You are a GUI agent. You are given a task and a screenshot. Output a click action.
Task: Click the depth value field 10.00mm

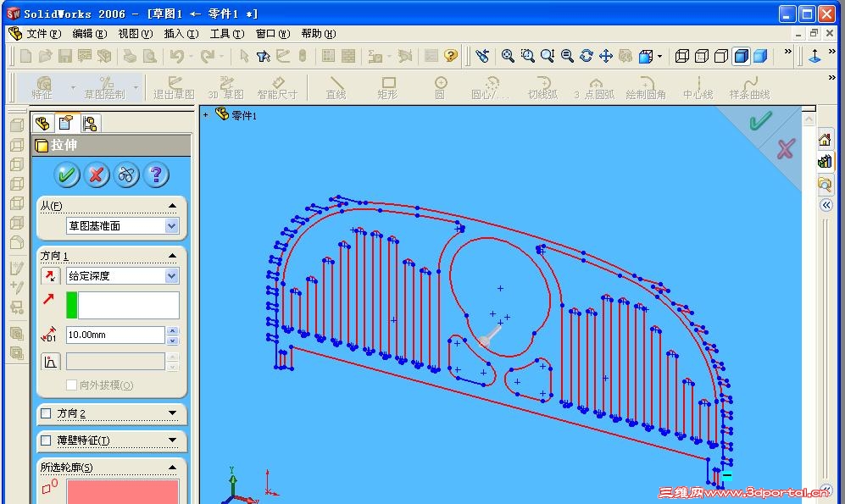(115, 335)
